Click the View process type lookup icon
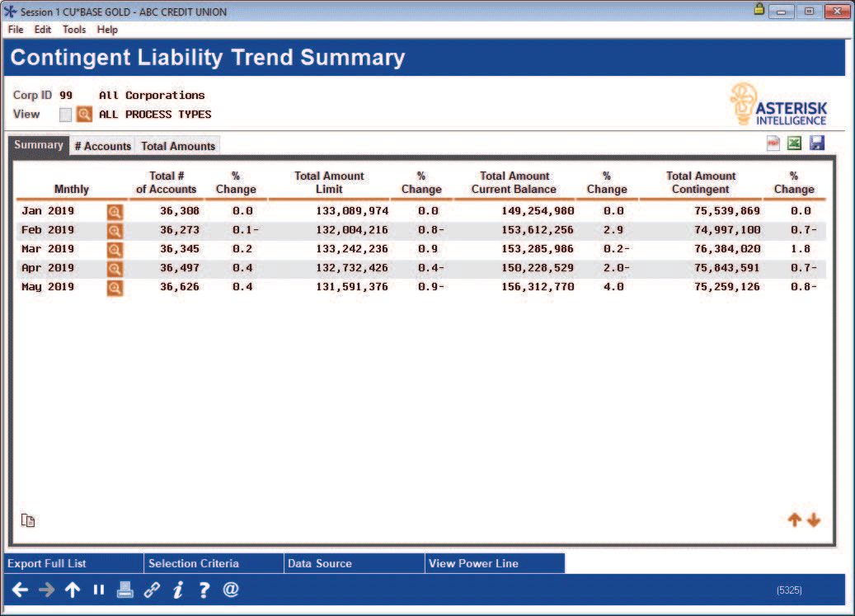 click(84, 115)
